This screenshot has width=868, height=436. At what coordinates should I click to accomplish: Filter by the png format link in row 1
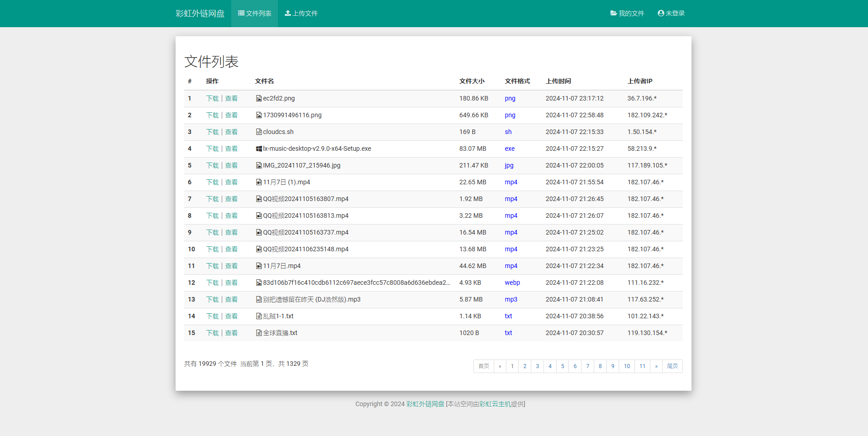coord(510,98)
